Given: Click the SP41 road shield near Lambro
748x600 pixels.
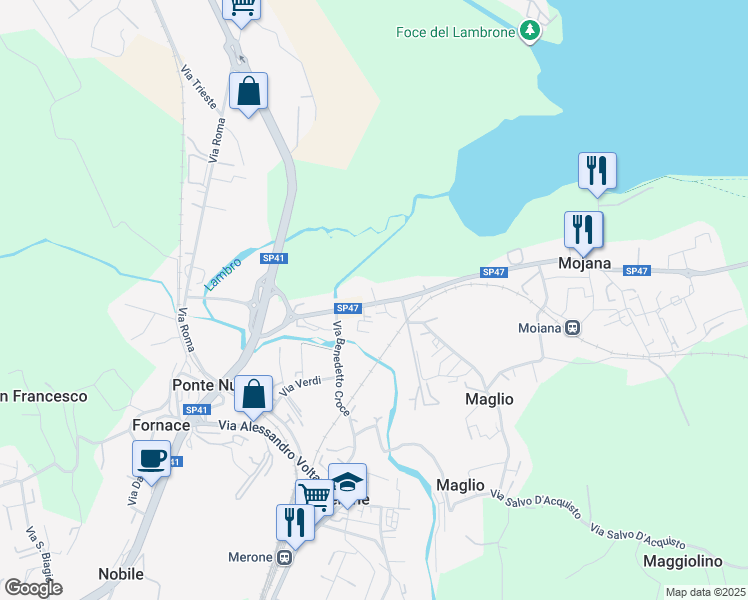Looking at the screenshot, I should 274,259.
